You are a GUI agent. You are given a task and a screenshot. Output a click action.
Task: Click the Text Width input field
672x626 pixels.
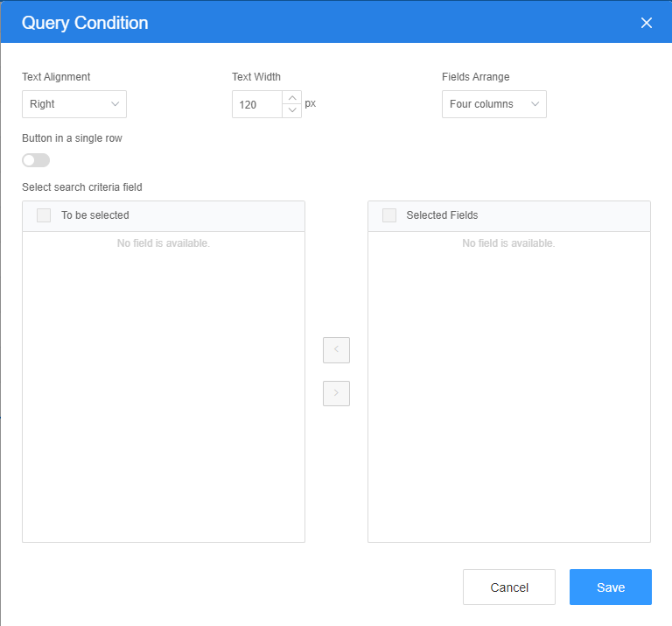click(x=257, y=104)
